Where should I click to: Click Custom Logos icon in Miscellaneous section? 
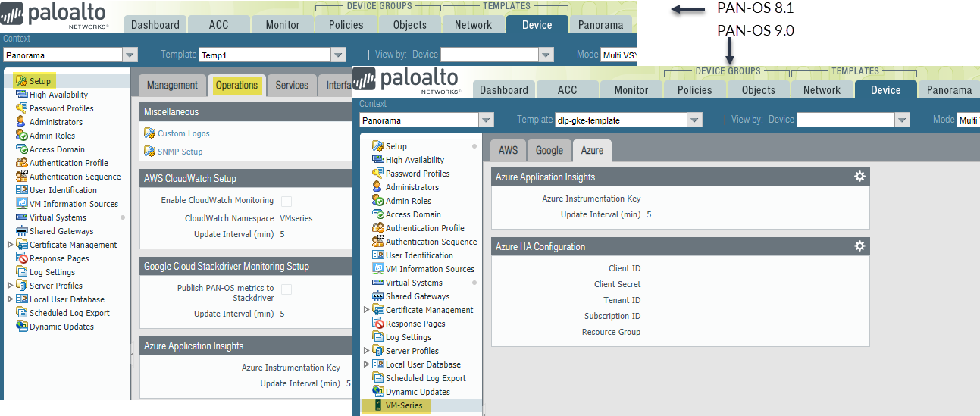point(149,133)
